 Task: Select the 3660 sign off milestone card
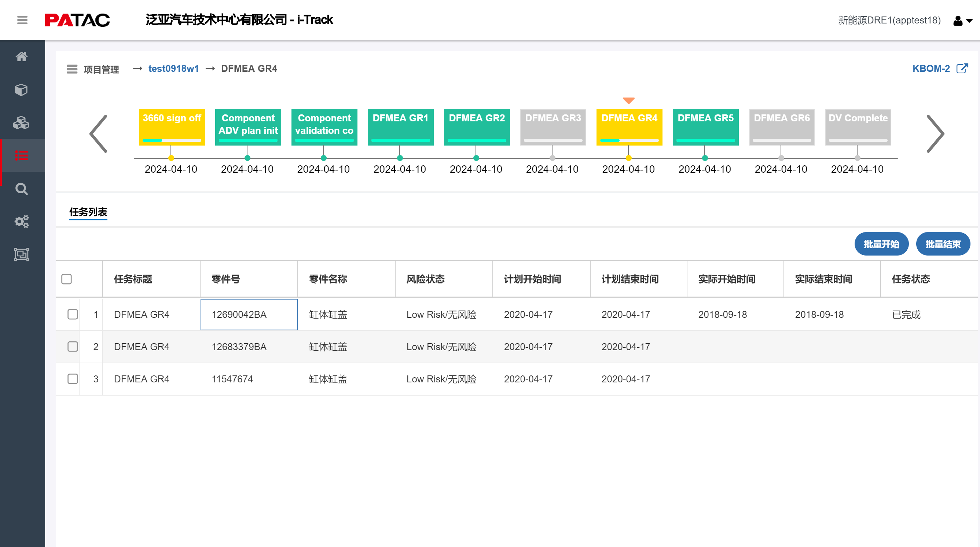point(172,127)
